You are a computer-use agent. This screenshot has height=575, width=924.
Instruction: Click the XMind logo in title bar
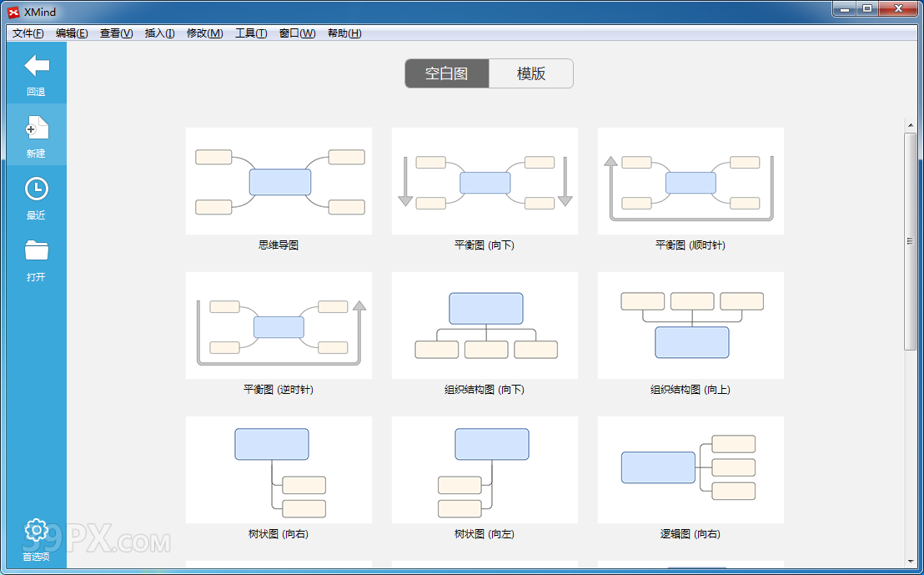(13, 12)
